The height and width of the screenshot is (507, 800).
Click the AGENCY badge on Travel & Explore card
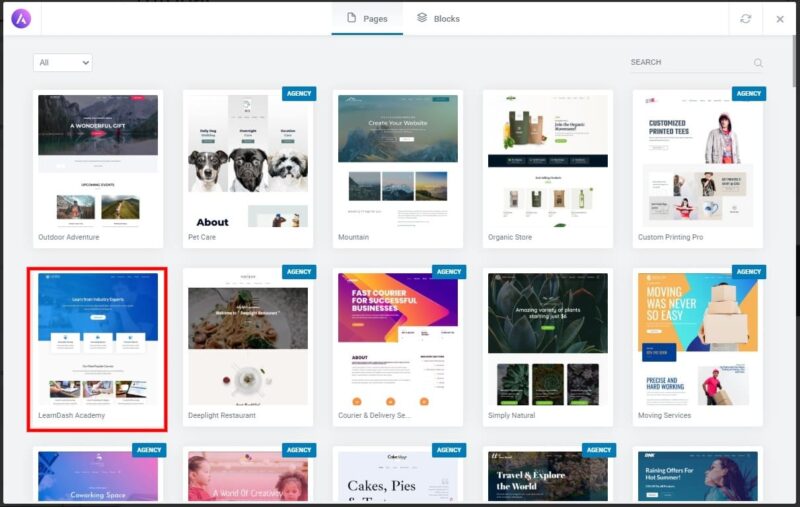[x=599, y=450]
